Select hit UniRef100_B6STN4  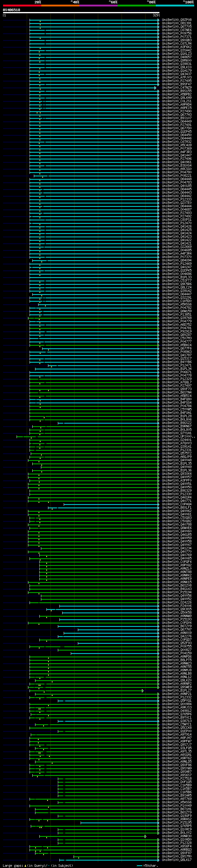coord(177,393)
